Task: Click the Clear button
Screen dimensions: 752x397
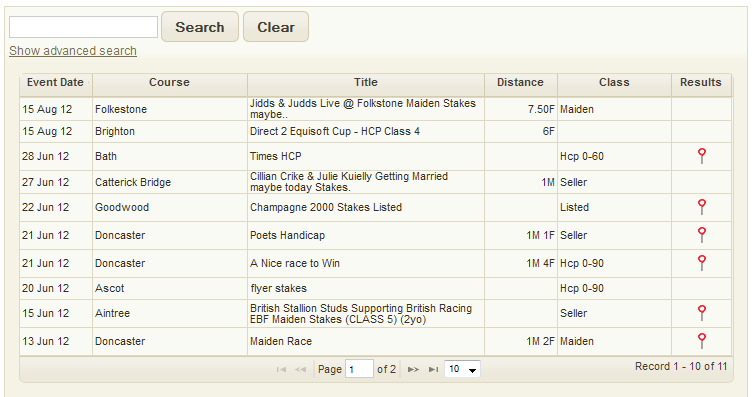Action: [x=276, y=27]
